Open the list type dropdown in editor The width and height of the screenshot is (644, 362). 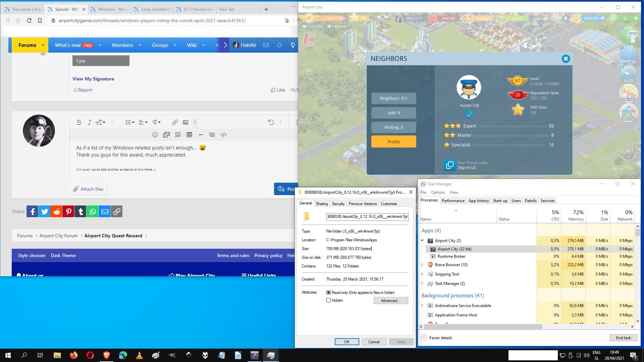[x=130, y=122]
